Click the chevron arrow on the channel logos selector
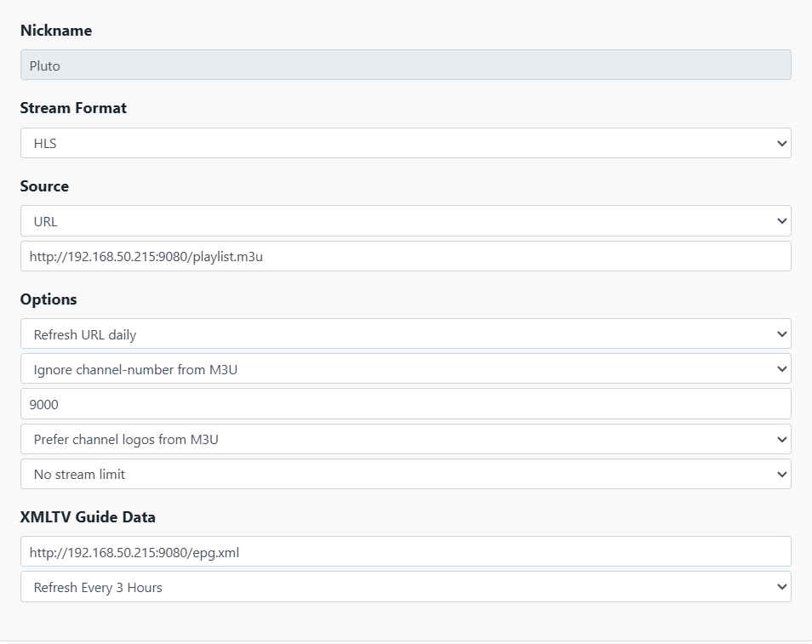The width and height of the screenshot is (812, 644). pyautogui.click(x=781, y=439)
